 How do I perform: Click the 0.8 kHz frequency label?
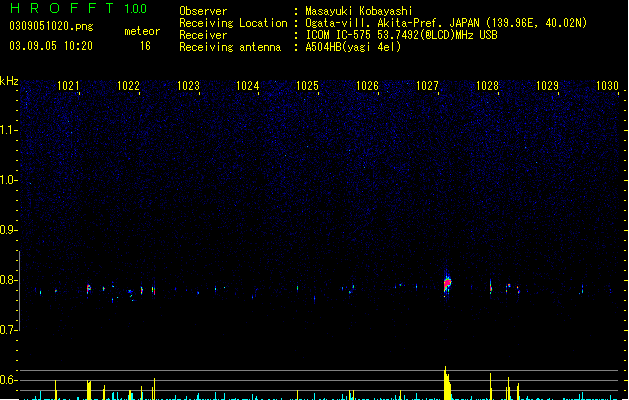click(9, 280)
